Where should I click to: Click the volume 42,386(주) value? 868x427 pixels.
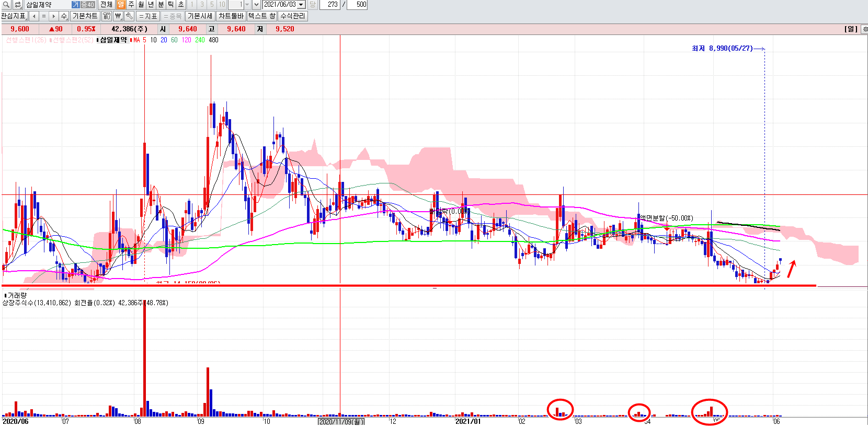(x=129, y=29)
